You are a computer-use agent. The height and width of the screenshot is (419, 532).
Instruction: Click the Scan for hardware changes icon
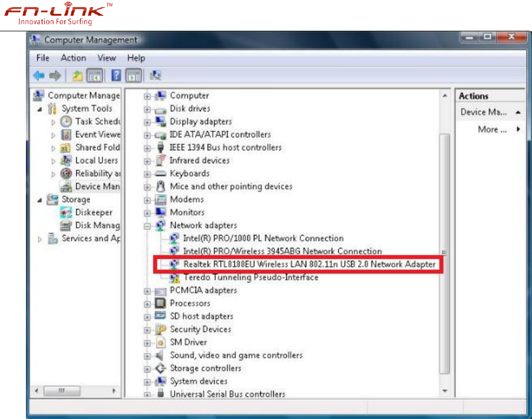[x=156, y=76]
